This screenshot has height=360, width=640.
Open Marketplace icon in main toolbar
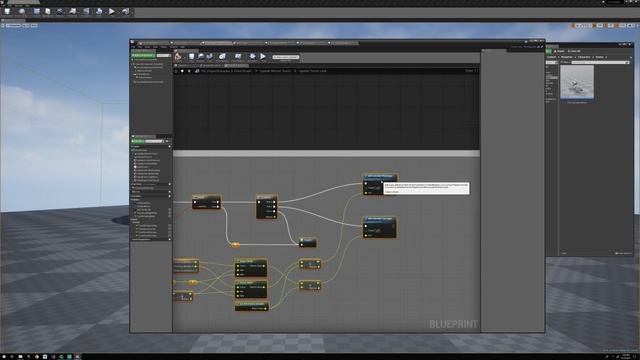pyautogui.click(x=48, y=12)
